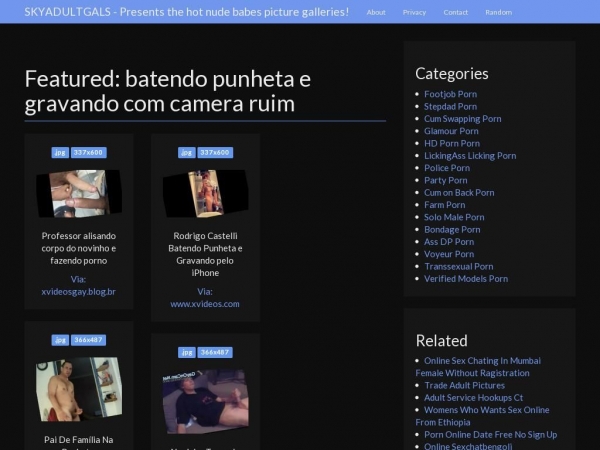Click the jpg badge above second card
Image resolution: width=600 pixels, height=450 pixels.
pos(187,152)
